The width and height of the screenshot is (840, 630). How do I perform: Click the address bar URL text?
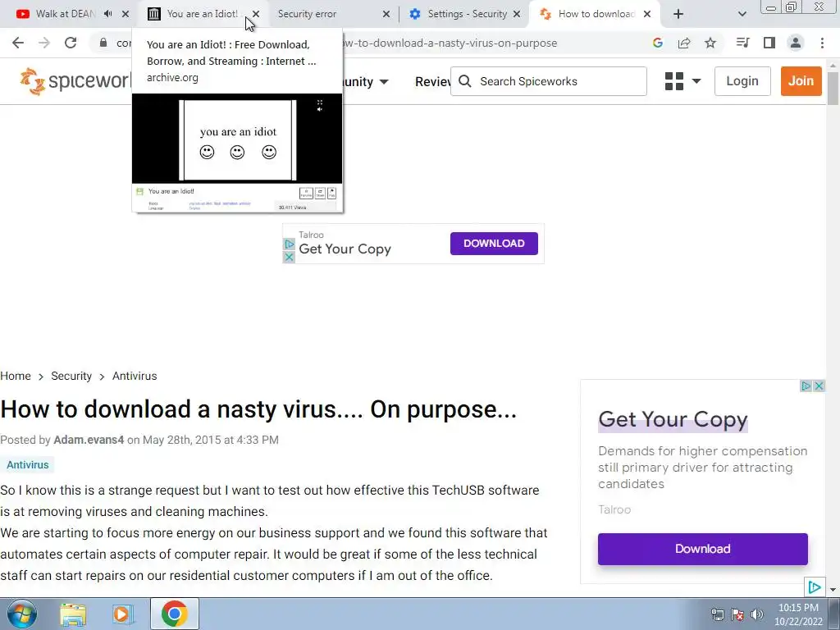[450, 43]
